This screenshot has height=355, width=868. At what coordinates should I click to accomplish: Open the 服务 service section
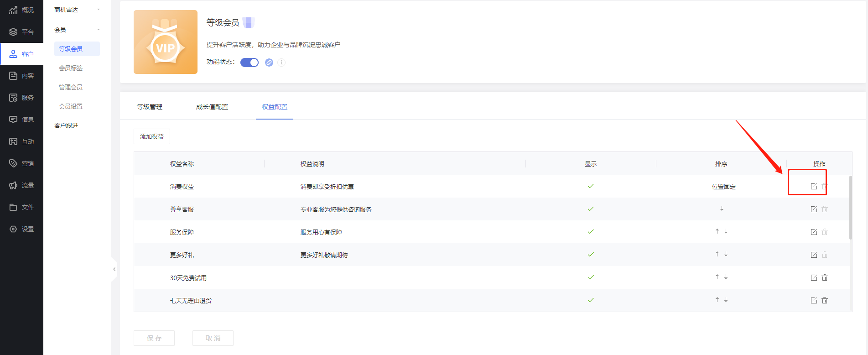21,98
